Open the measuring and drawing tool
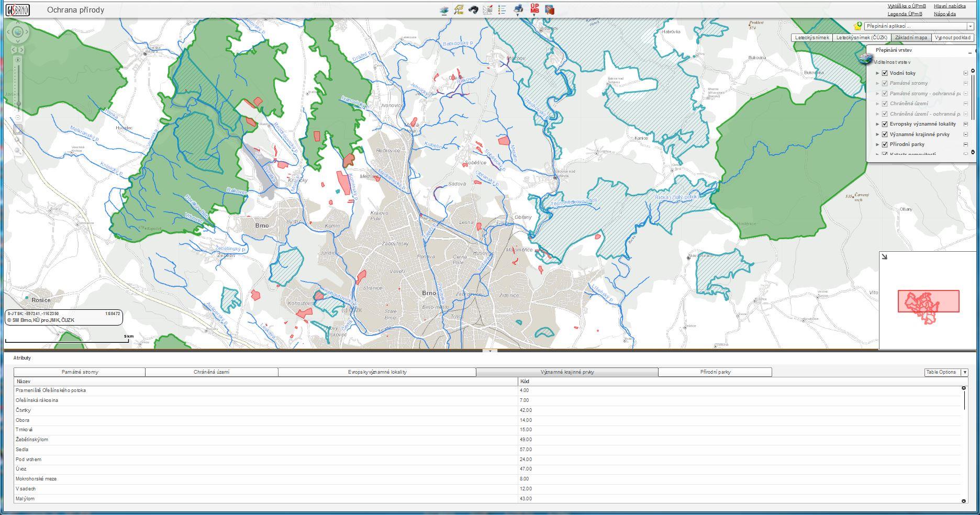The width and height of the screenshot is (980, 515). [487, 10]
